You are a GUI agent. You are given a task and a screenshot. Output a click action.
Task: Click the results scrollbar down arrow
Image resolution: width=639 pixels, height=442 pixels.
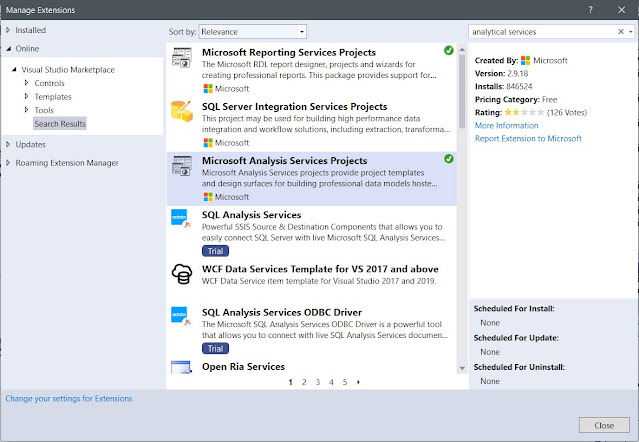pyautogui.click(x=462, y=368)
